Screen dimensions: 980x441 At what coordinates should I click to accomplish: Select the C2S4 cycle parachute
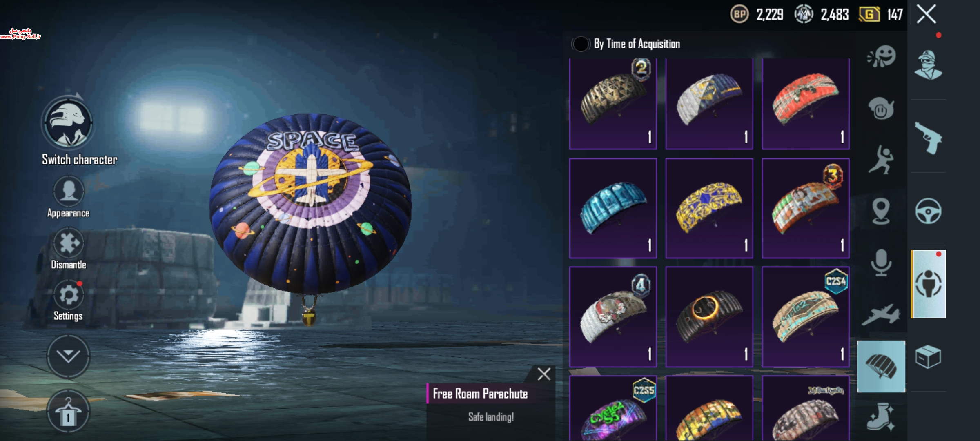(805, 317)
